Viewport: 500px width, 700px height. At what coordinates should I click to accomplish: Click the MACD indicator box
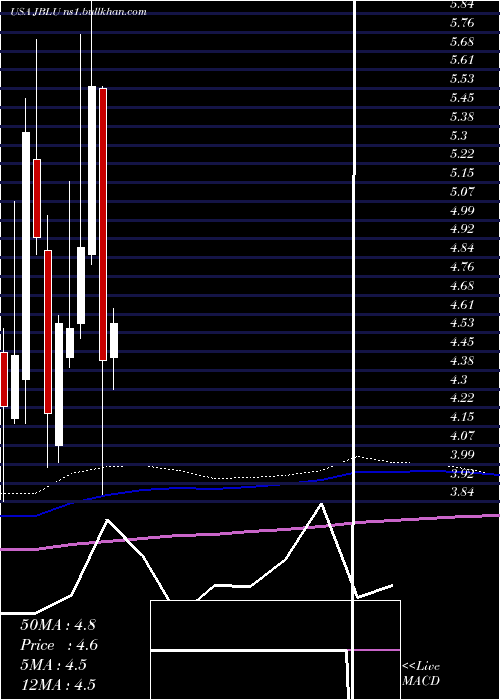(275, 650)
